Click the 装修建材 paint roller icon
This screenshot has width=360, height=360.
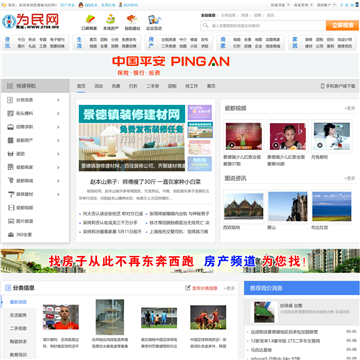click(x=10, y=194)
